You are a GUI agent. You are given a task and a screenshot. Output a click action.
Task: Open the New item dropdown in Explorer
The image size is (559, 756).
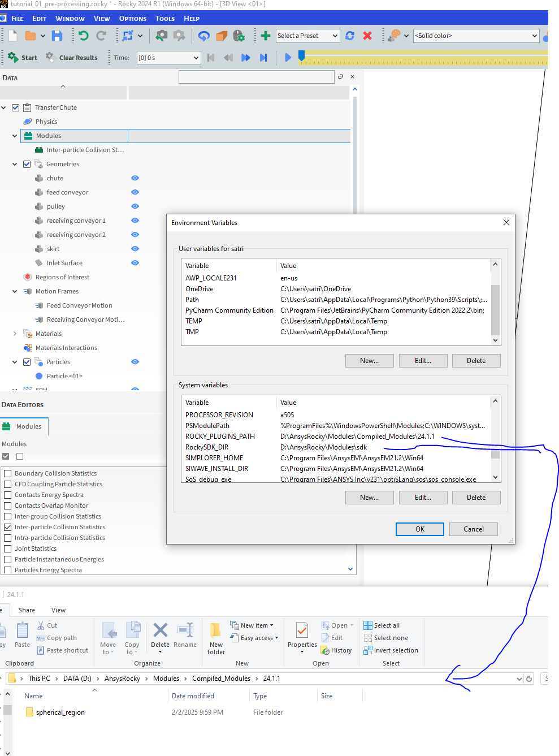[252, 625]
